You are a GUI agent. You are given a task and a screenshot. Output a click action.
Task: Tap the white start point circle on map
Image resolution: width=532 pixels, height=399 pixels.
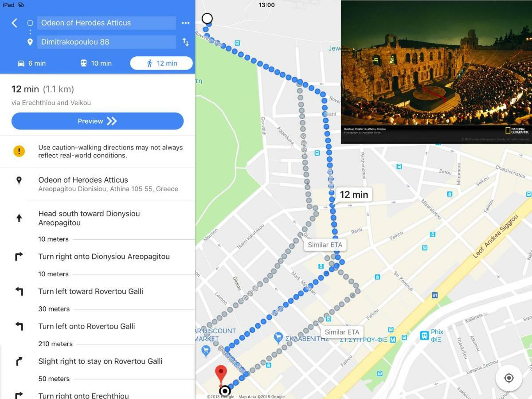click(207, 19)
